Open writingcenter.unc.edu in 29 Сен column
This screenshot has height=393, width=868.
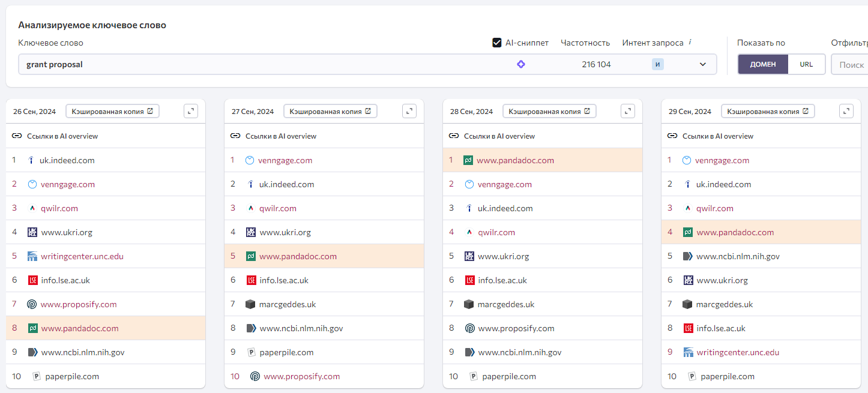click(x=738, y=352)
